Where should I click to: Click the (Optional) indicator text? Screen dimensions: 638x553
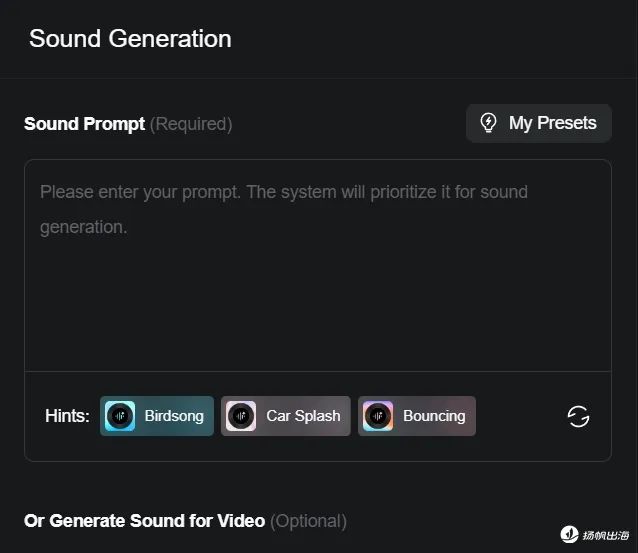click(308, 521)
